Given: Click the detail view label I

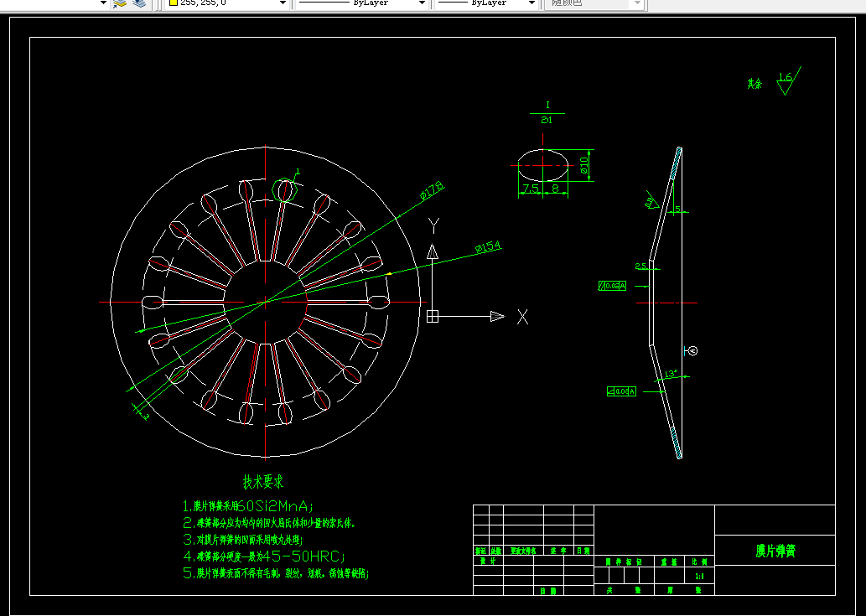Looking at the screenshot, I should (x=547, y=105).
